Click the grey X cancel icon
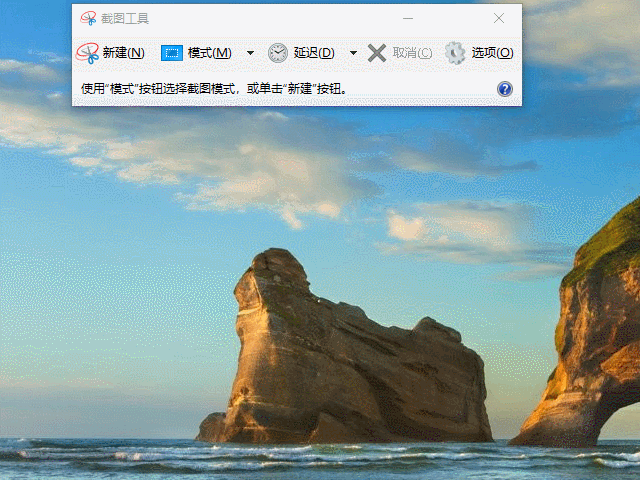 pyautogui.click(x=377, y=53)
